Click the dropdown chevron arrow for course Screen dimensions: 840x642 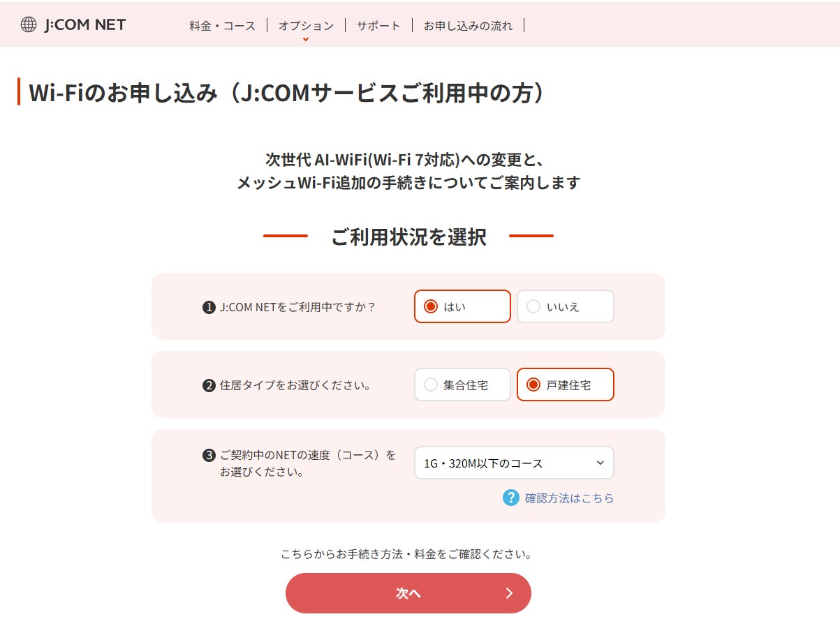(x=600, y=463)
